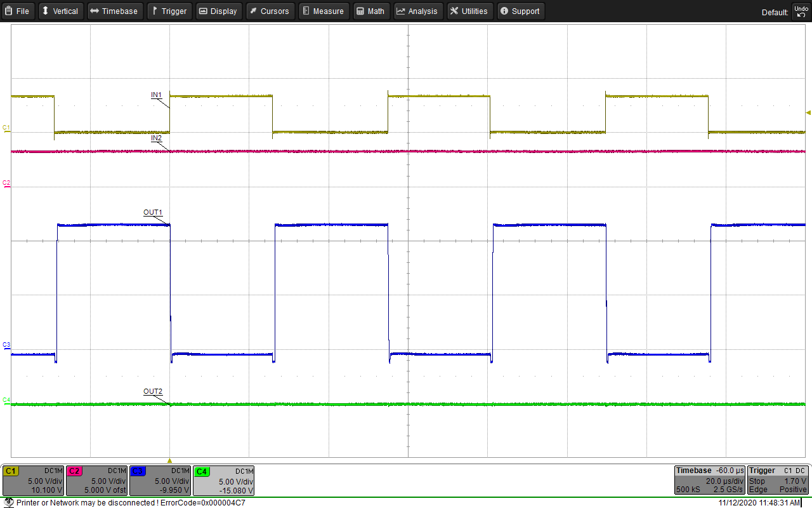Open the File menu
This screenshot has width=812, height=508.
pos(17,11)
